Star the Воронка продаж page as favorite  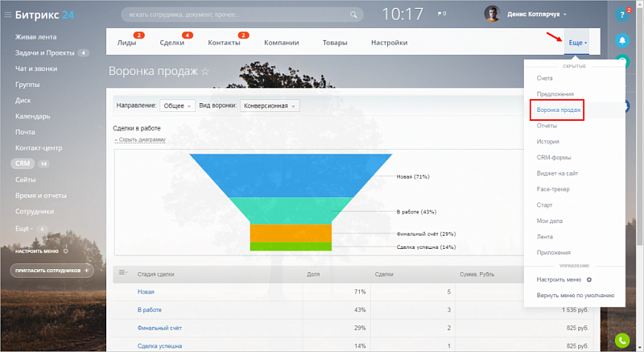pyautogui.click(x=205, y=72)
